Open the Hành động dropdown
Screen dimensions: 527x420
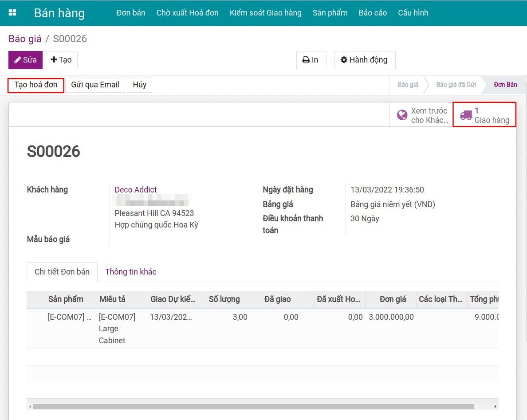[365, 60]
